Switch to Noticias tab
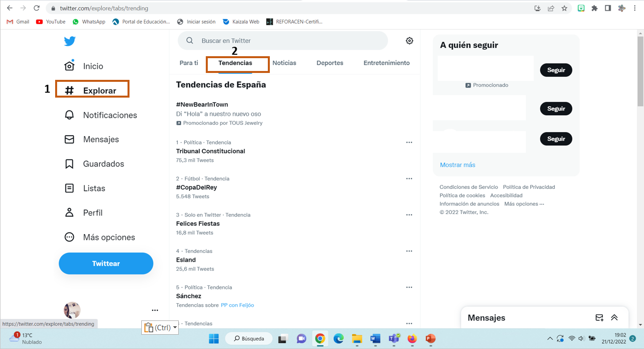Screen dimensions: 644x349 pyautogui.click(x=285, y=63)
